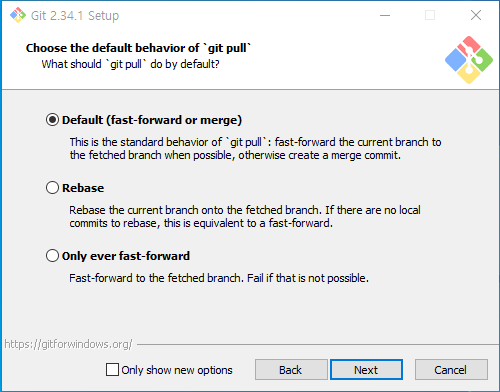
Task: Click the large Git logo in the header
Action: click(x=469, y=60)
